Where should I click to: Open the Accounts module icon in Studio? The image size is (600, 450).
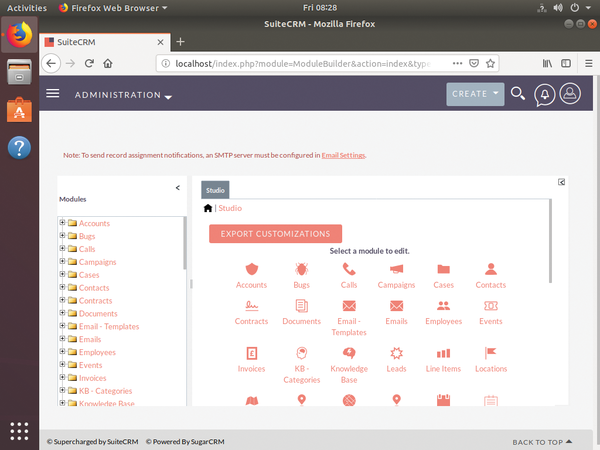tap(251, 269)
